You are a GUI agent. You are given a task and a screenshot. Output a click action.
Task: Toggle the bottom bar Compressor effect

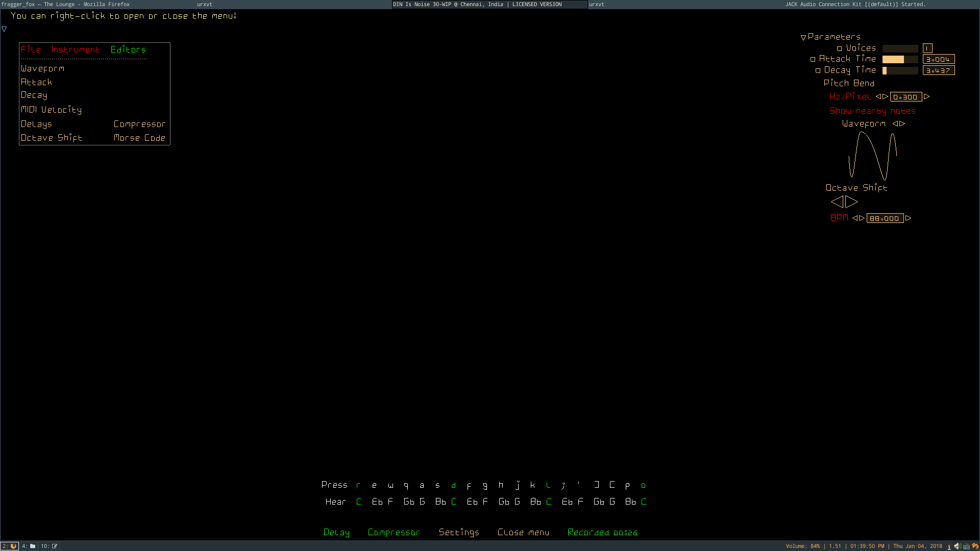394,532
